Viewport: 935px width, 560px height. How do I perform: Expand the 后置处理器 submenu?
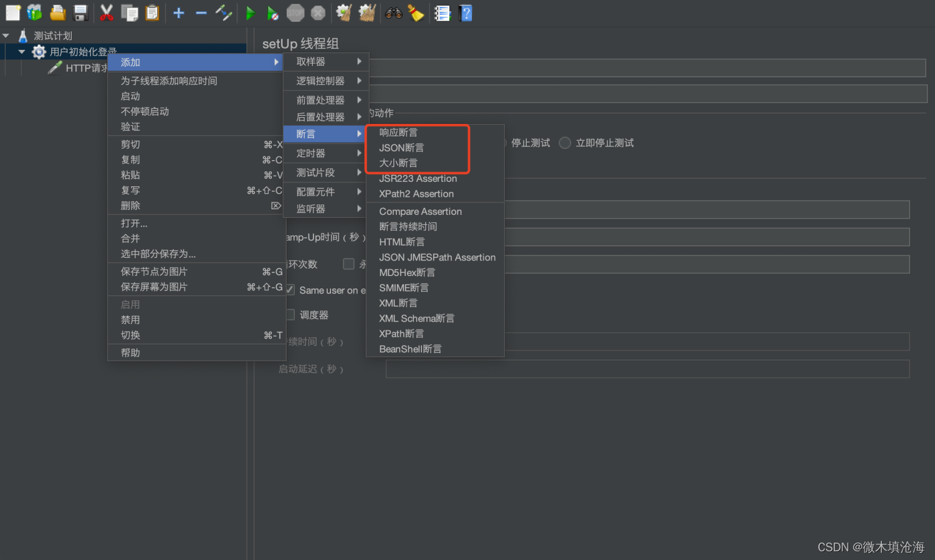(x=326, y=117)
